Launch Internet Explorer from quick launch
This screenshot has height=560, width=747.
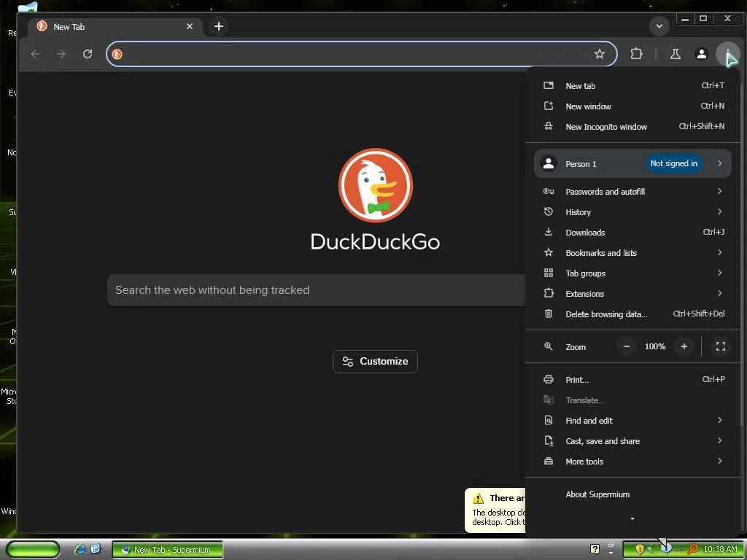pyautogui.click(x=80, y=550)
